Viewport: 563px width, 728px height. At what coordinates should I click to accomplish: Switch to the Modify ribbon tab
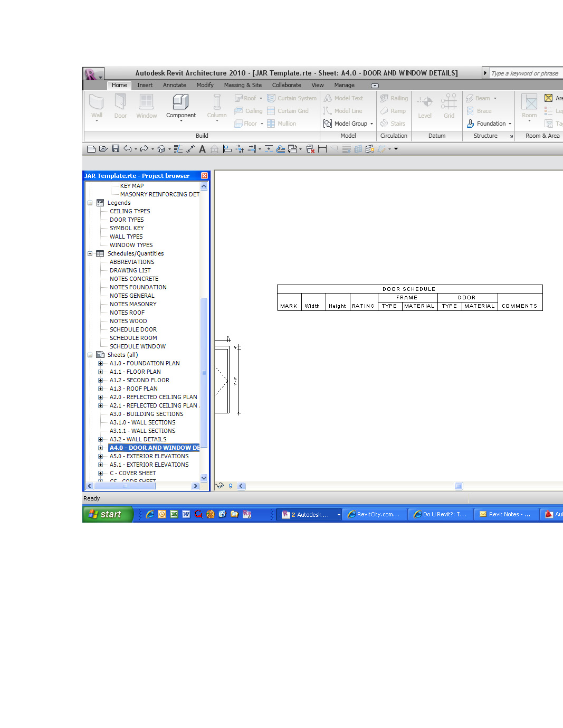[x=205, y=85]
